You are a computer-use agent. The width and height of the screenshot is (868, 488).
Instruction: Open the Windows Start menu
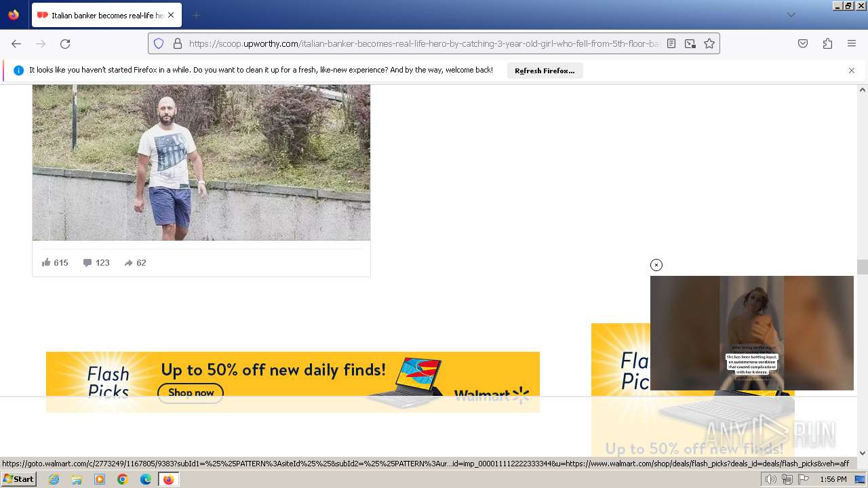tap(18, 479)
